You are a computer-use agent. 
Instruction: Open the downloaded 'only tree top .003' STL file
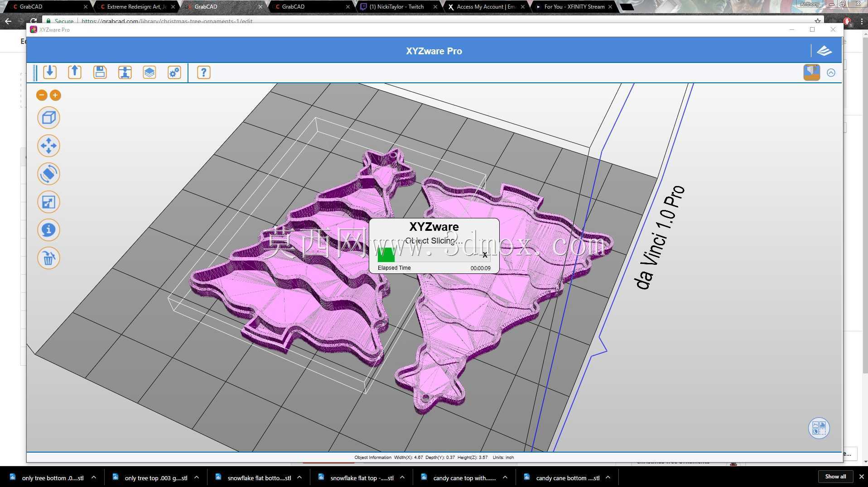(x=156, y=477)
